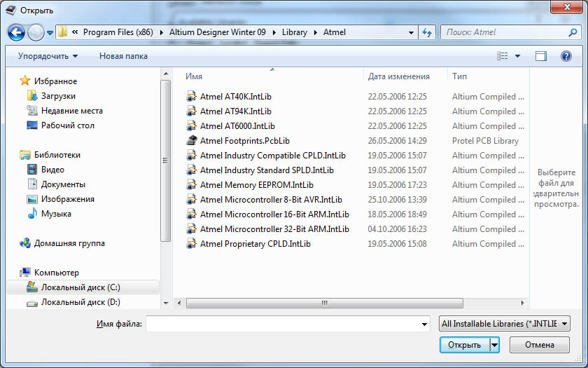The image size is (588, 368).
Task: Click the back navigation arrow
Action: coord(17,32)
